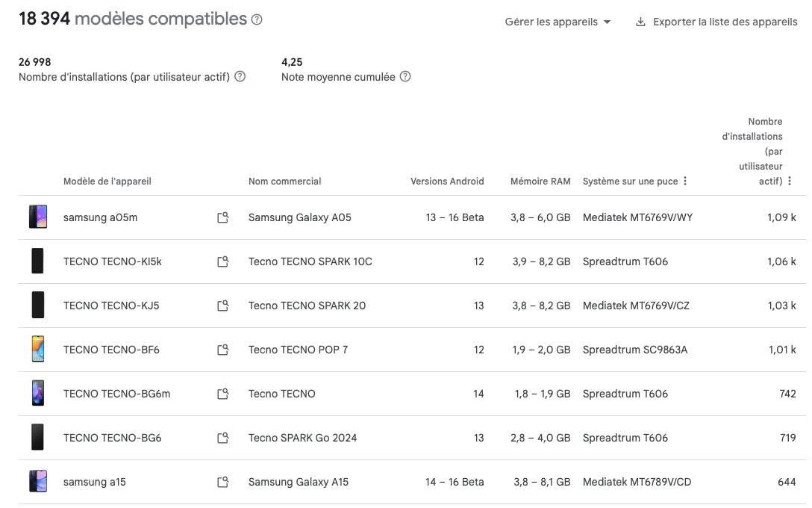Open device details icon for TECNO-KI5k
This screenshot has width=812, height=508.
222,261
